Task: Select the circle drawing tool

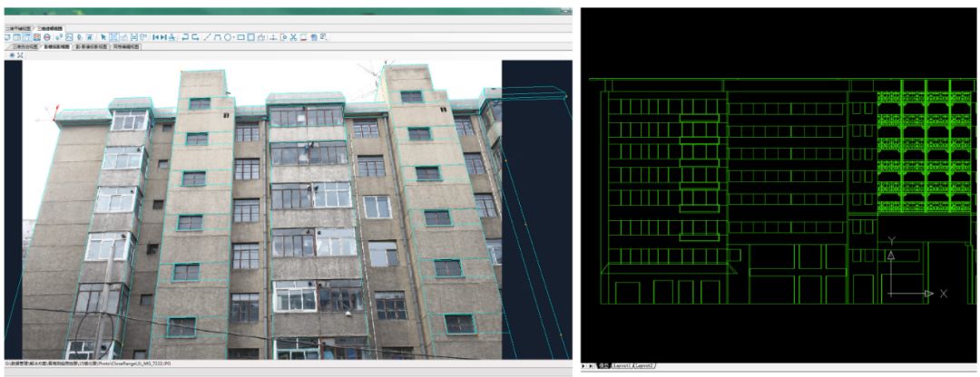Action: point(229,37)
